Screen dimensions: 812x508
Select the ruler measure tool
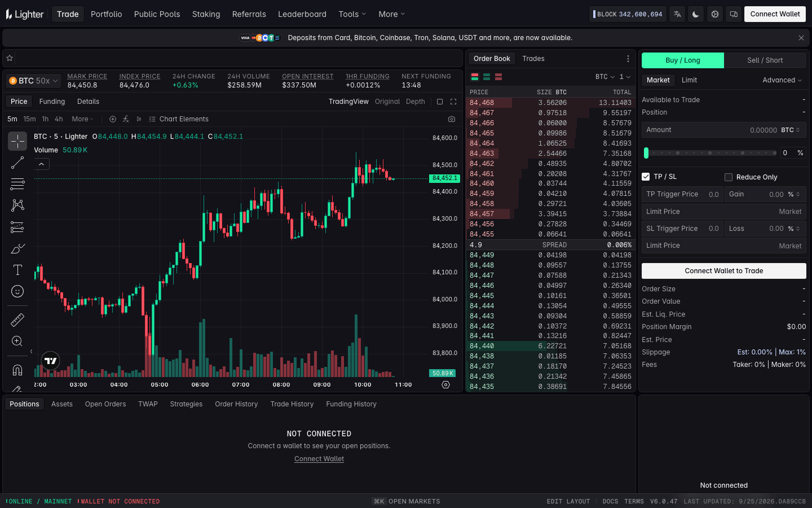tap(17, 320)
